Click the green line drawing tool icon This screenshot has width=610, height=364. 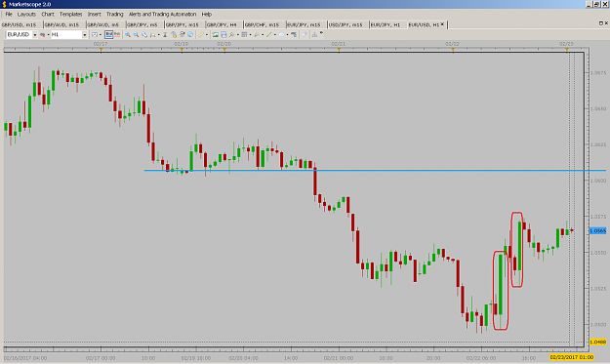point(268,34)
